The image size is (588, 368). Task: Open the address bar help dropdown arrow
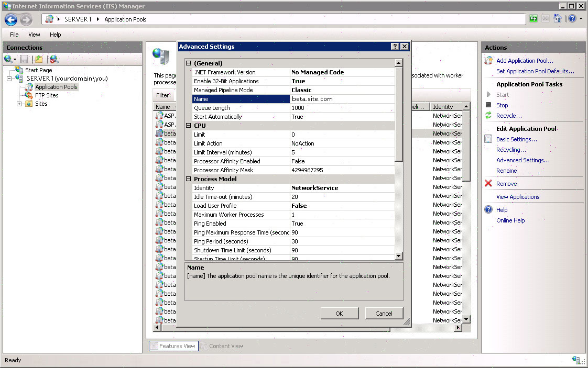581,18
